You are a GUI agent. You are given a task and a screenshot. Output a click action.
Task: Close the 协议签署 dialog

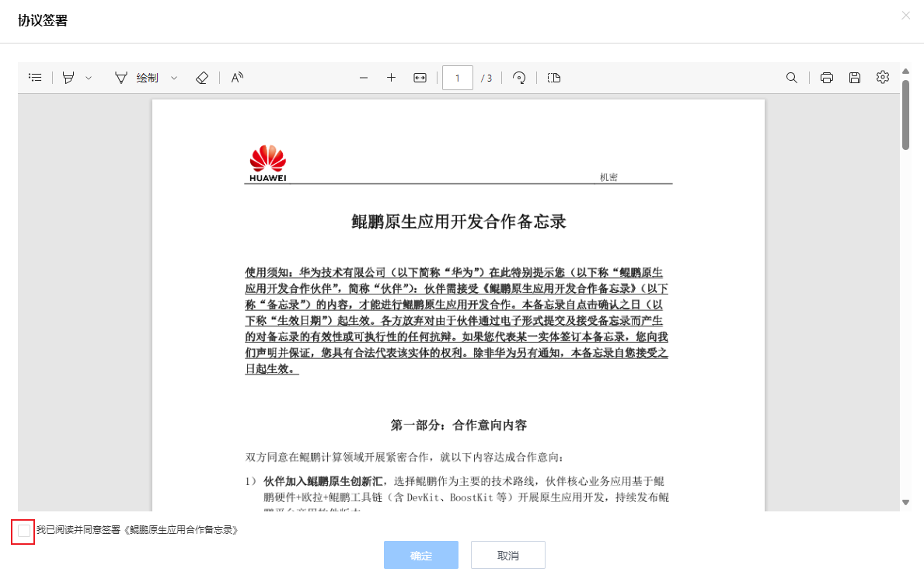(905, 16)
